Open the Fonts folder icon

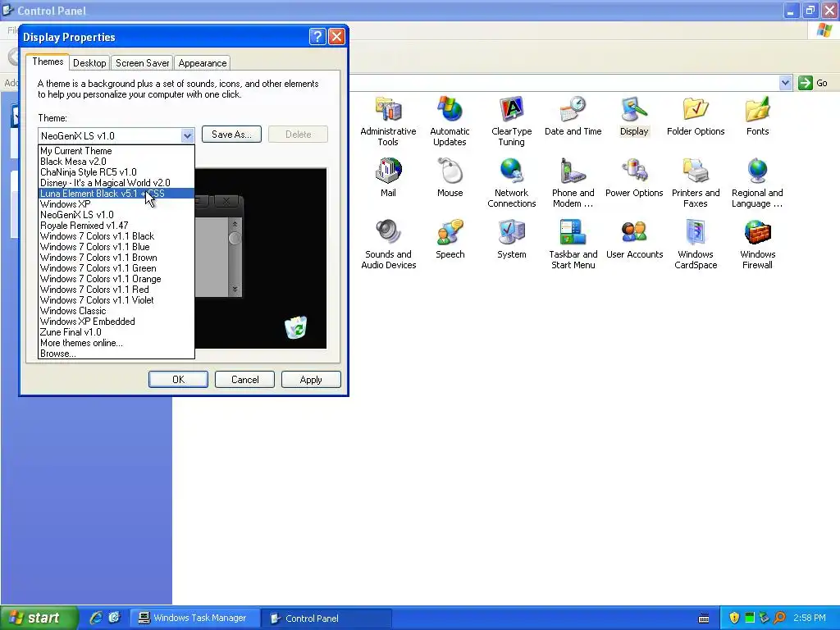757,110
